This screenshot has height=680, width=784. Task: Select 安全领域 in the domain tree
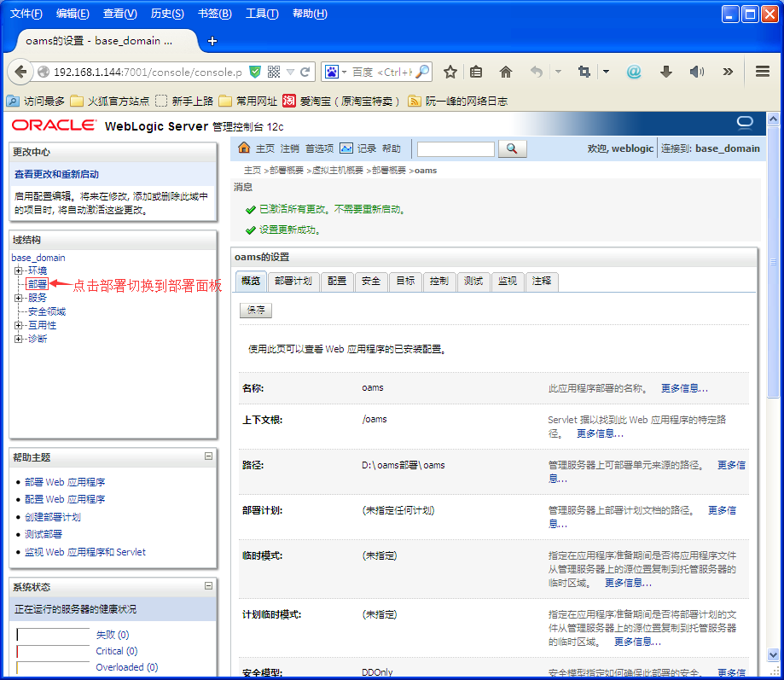47,311
